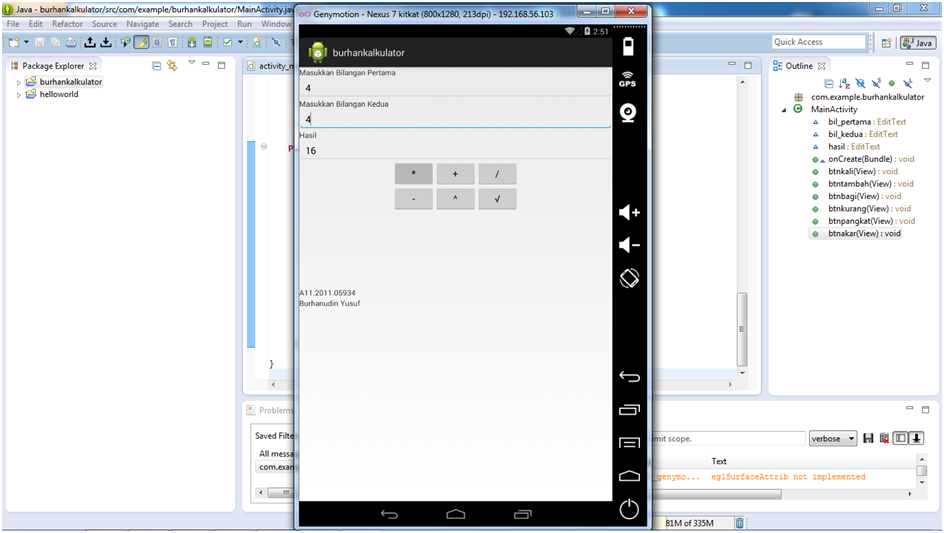Viewport: 944px width, 533px height.
Task: Open the verbose log level dropdown
Action: (x=833, y=438)
